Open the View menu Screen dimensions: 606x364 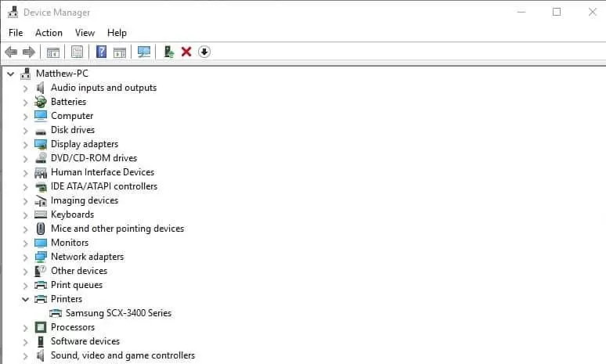85,33
